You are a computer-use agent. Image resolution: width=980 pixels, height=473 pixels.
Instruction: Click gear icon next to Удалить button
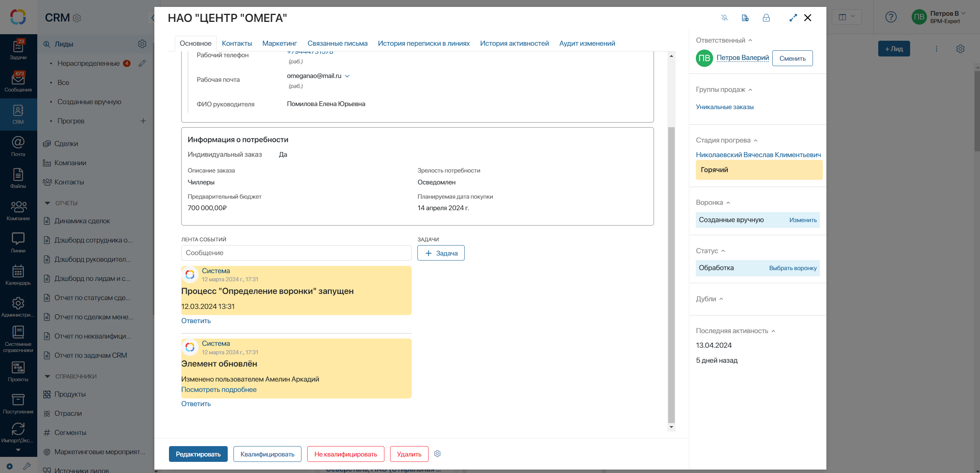tap(437, 454)
